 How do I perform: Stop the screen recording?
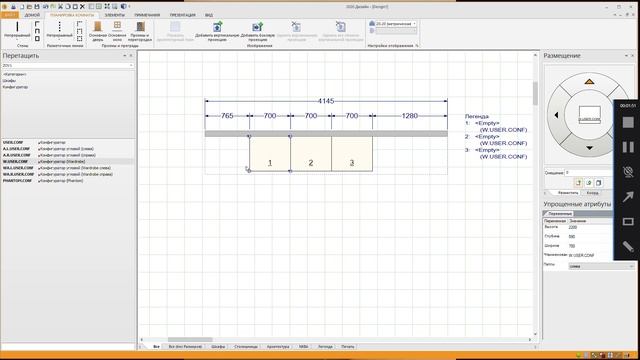[628, 122]
